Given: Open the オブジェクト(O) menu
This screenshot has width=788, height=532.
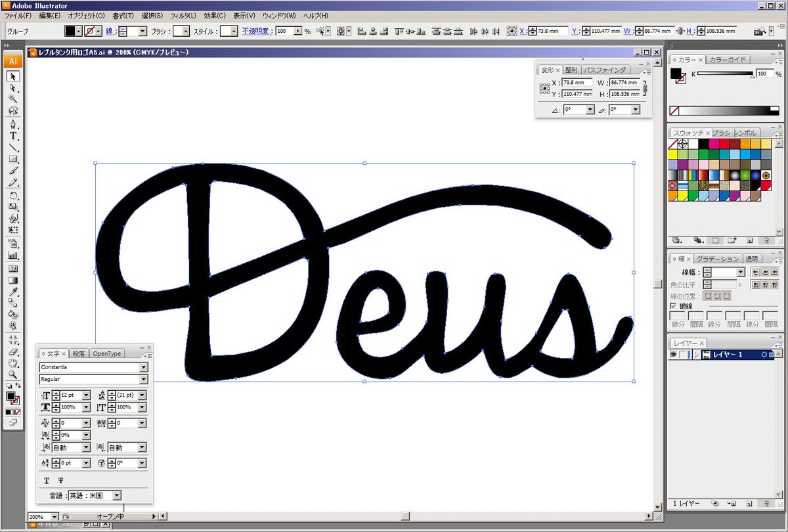Looking at the screenshot, I should tap(86, 15).
